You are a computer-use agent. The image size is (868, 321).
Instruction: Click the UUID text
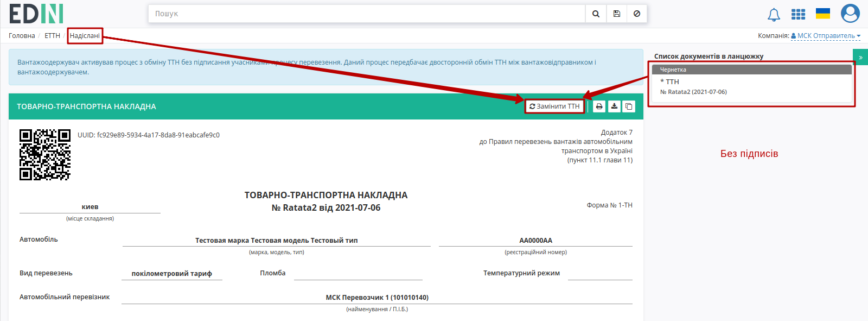149,135
